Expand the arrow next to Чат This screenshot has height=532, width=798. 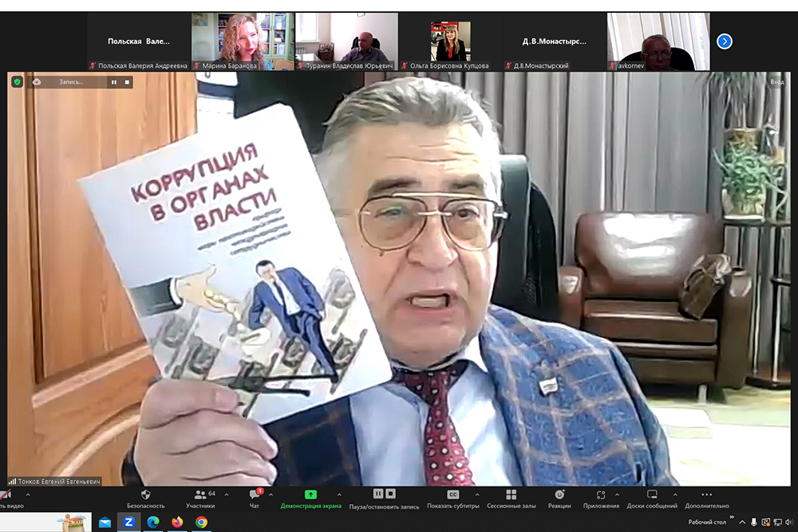[x=271, y=495]
